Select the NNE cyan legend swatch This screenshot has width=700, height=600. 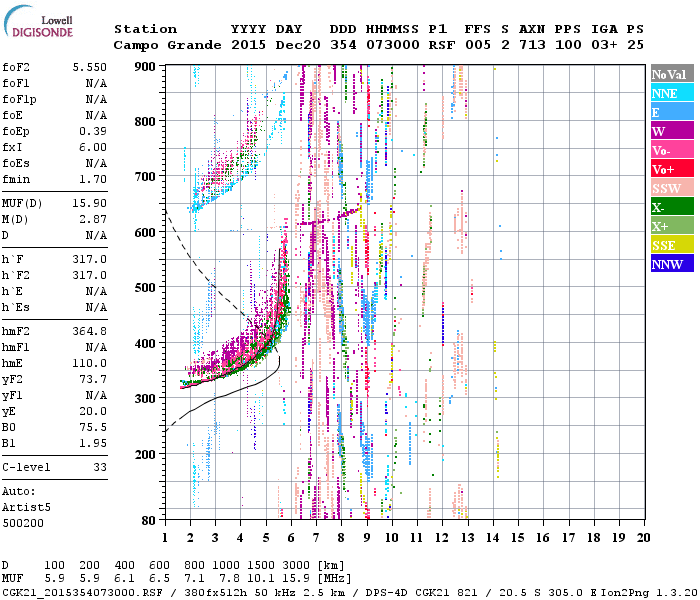pos(672,93)
